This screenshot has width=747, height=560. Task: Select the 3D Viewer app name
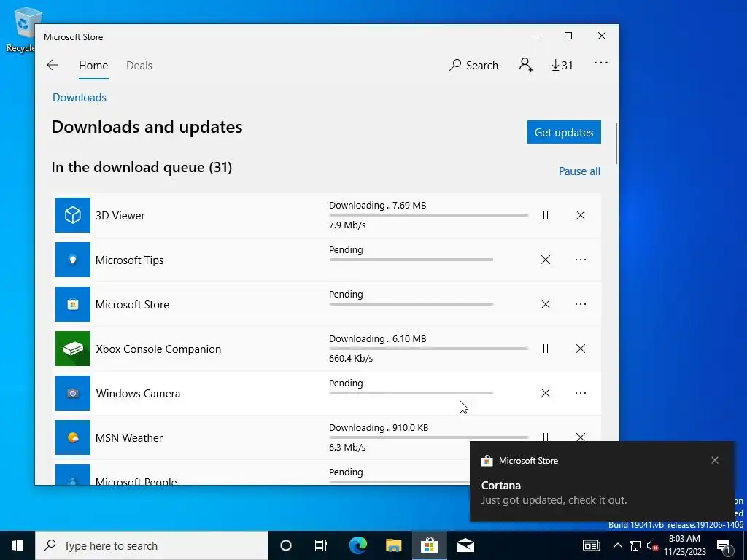120,216
